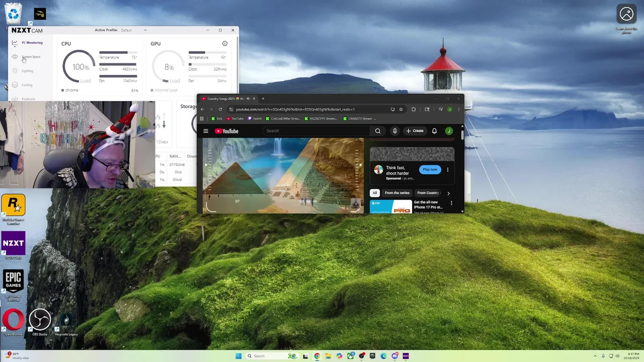
Task: Open the taskbar clock and date
Action: click(632, 356)
